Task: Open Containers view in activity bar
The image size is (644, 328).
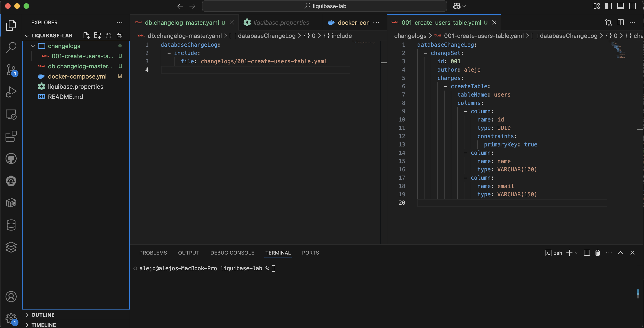Action: coord(11,203)
